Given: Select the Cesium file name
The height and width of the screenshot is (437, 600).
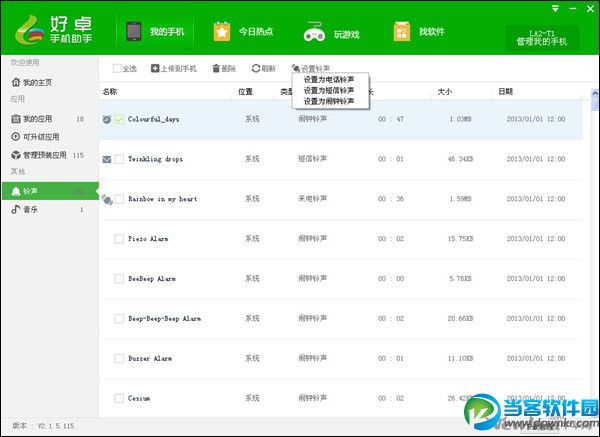Looking at the screenshot, I should (x=139, y=398).
